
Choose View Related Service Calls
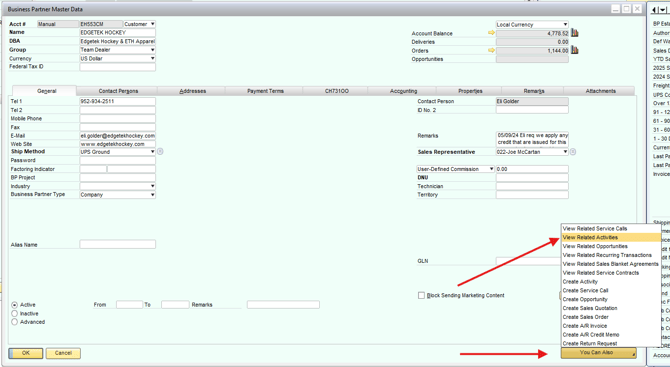tap(611, 229)
